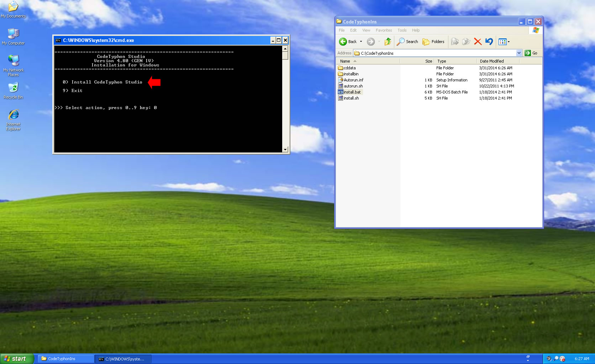Screen dimensions: 595x364
Task: Sort files by the Name column header
Action: [368, 61]
